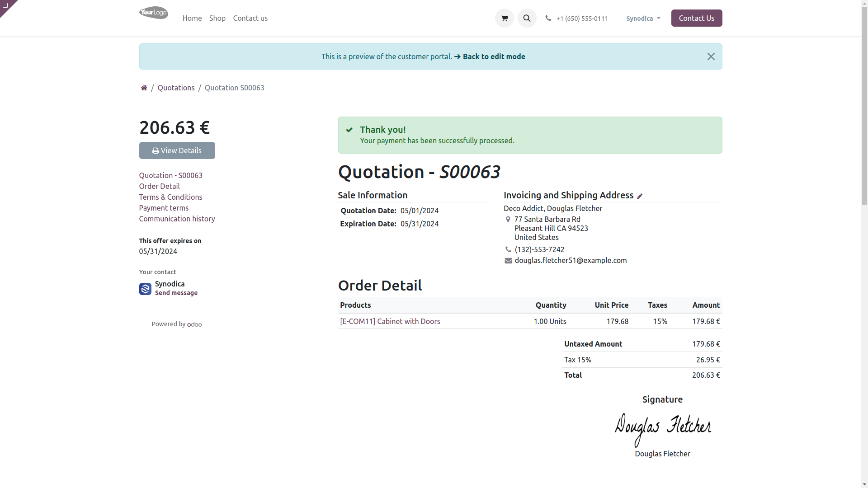Click douglas.fletcher51@example.com email
868x488 pixels.
[571, 260]
